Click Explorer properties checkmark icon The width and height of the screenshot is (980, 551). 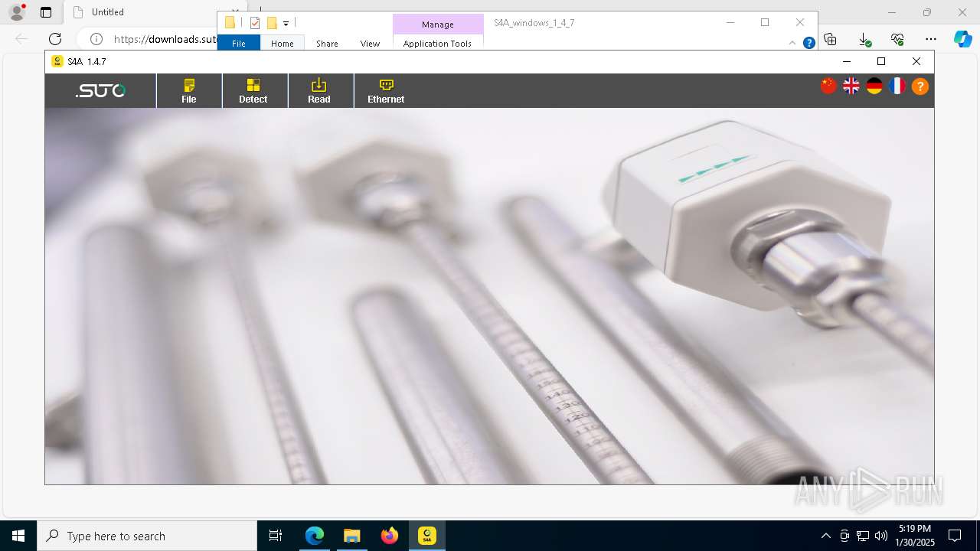(x=255, y=23)
